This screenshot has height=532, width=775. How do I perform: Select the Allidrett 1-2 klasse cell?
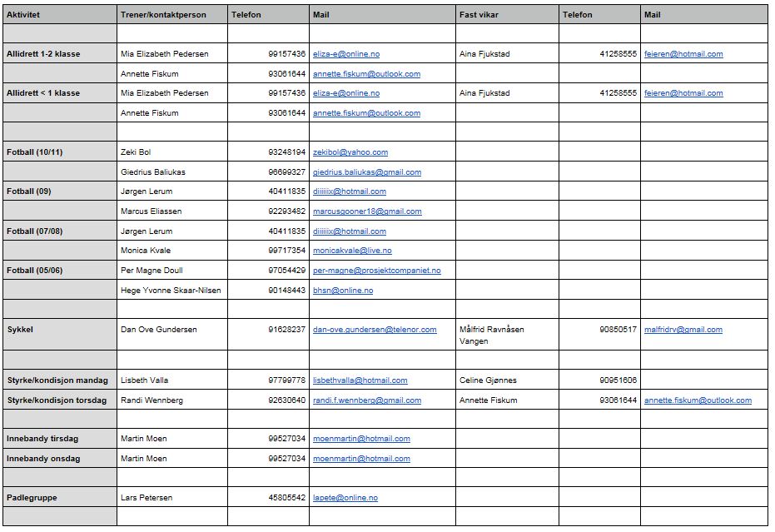tap(60, 53)
